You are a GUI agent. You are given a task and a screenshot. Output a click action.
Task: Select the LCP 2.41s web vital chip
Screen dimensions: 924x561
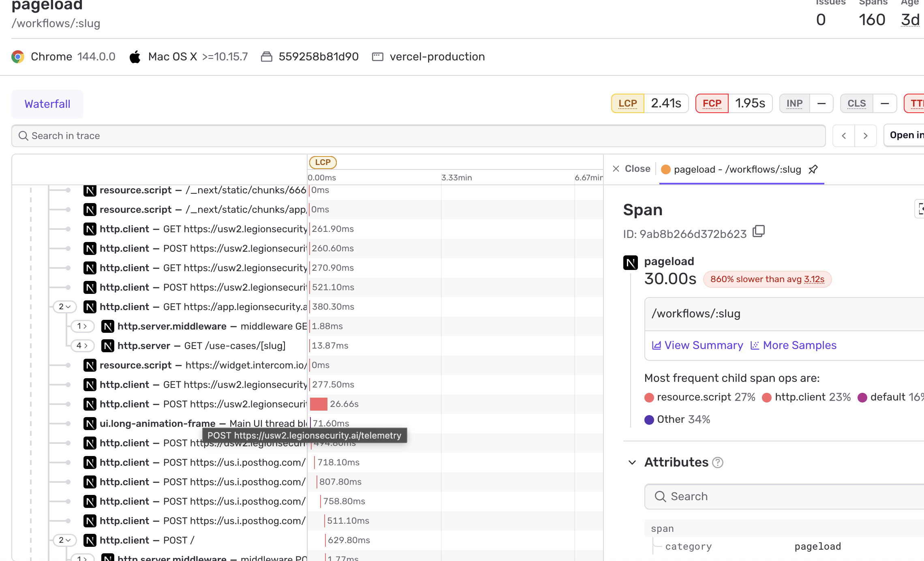[649, 103]
